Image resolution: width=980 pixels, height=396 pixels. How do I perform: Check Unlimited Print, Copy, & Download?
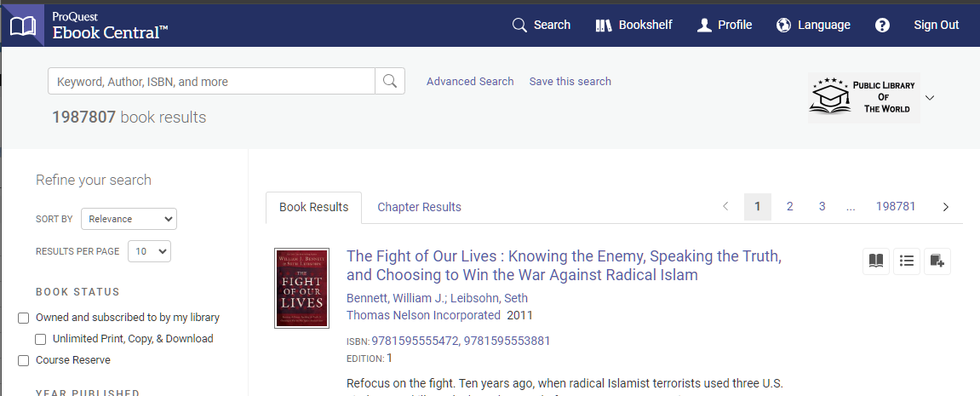40,339
